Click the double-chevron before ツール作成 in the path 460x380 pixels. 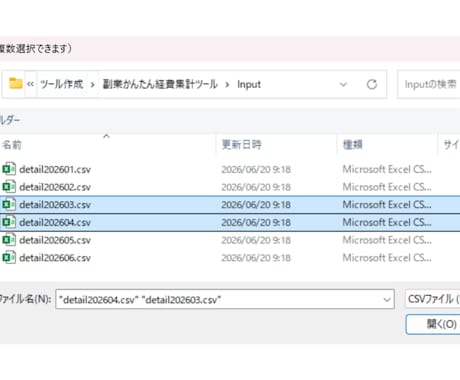tap(30, 84)
